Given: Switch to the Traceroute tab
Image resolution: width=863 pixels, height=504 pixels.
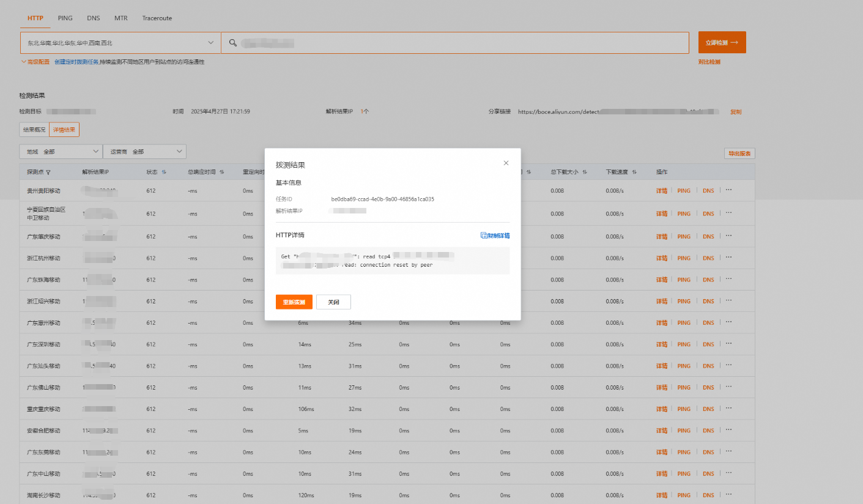Looking at the screenshot, I should pos(157,18).
